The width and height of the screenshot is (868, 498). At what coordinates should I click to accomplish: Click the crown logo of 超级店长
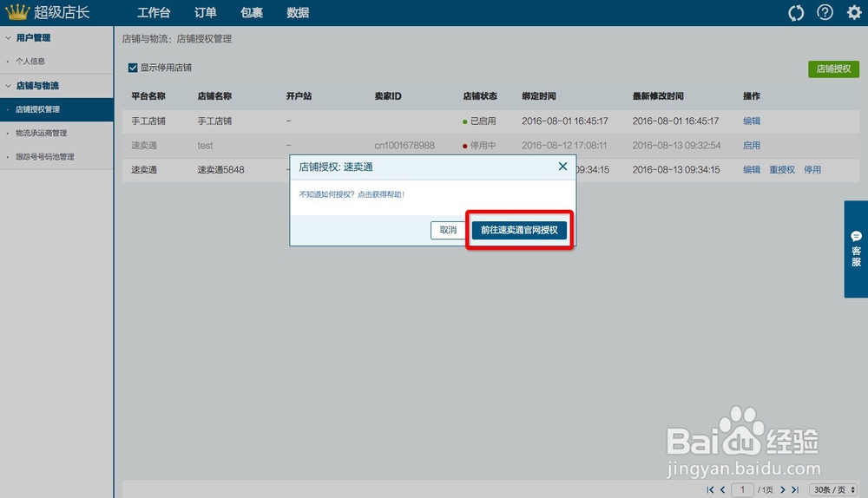(17, 12)
